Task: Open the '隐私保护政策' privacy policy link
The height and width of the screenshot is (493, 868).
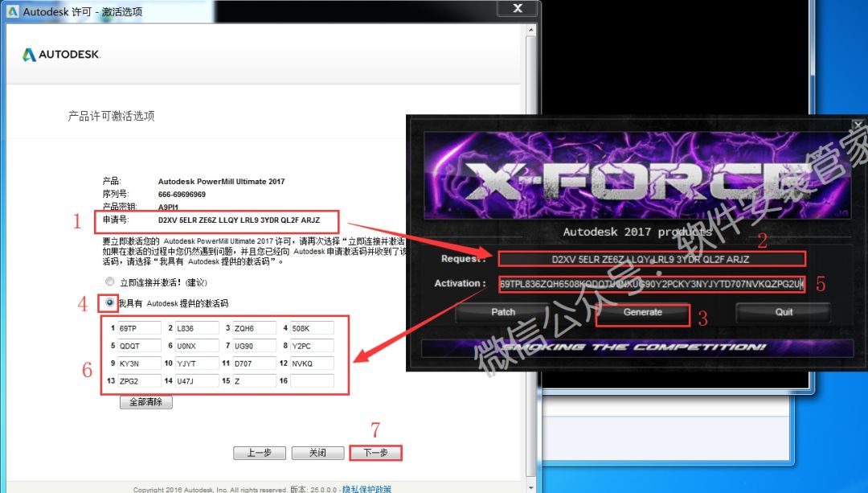Action: pos(366,489)
